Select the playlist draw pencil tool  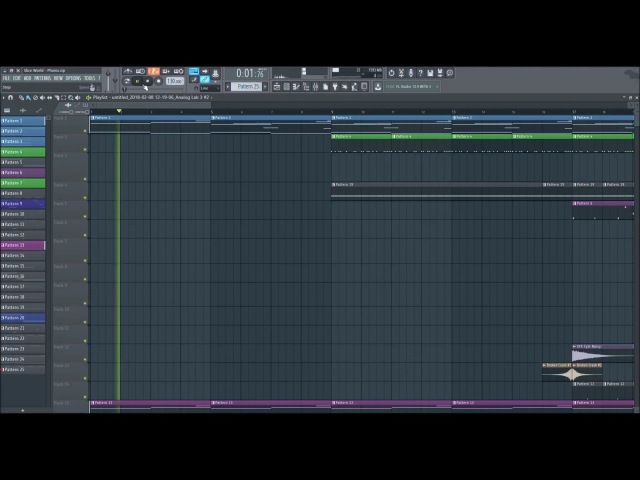coord(22,97)
